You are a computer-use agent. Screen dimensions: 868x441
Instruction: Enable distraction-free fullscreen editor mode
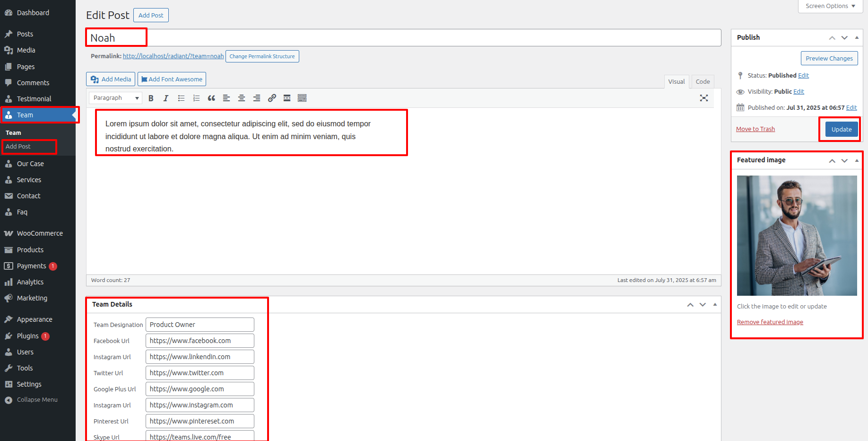click(704, 98)
